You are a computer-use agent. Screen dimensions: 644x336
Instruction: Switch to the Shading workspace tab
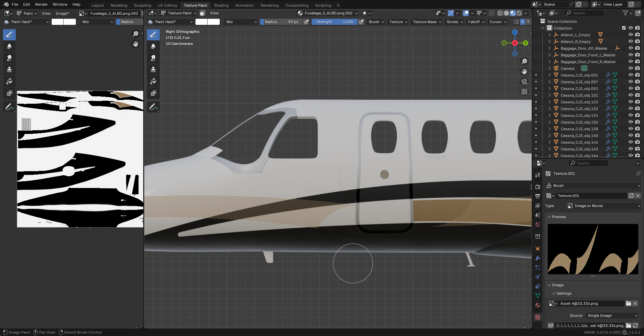(221, 5)
